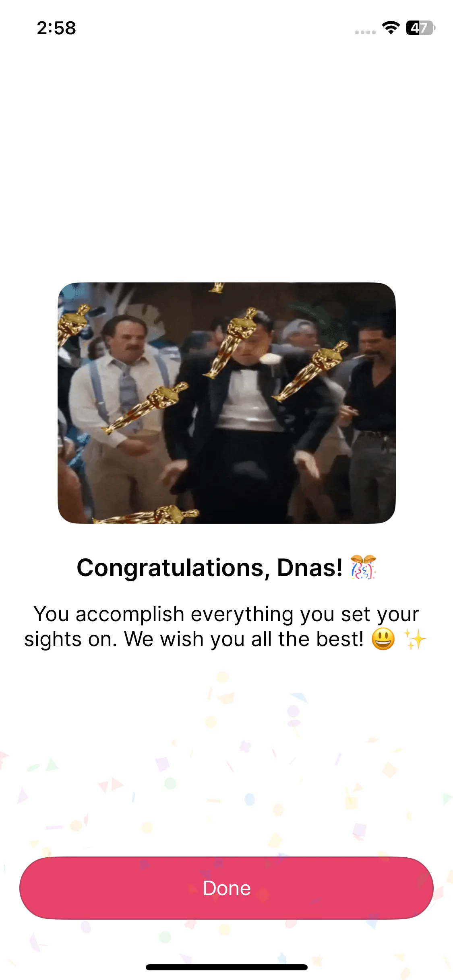Tap the smiling face emoji

coord(383,639)
